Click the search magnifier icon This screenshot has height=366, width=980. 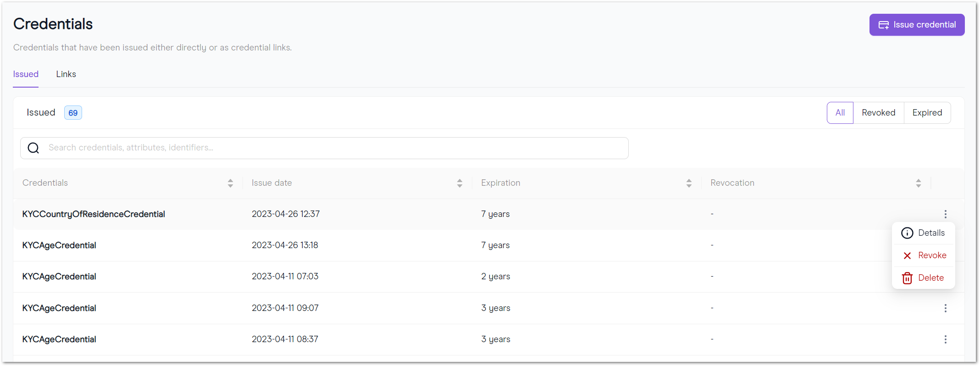(x=33, y=148)
